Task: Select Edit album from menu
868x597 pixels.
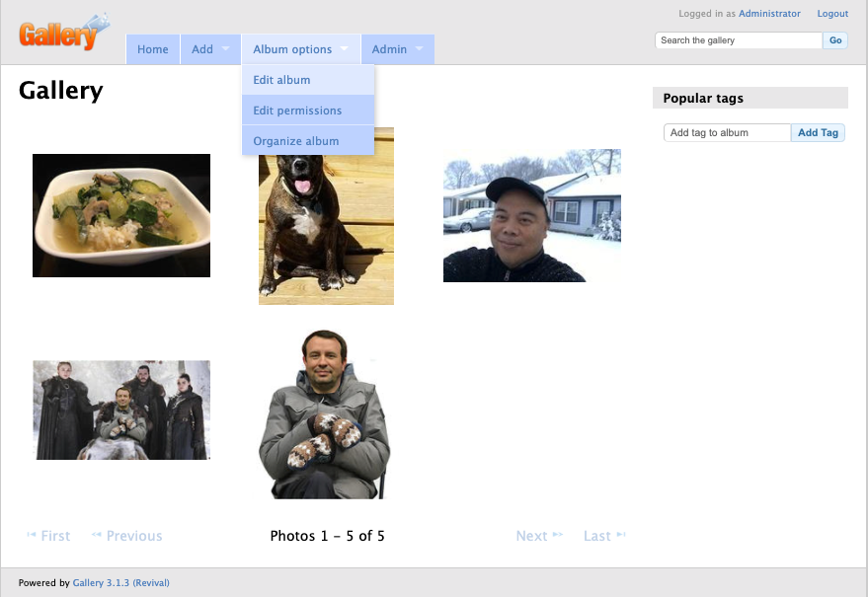Action: pos(281,80)
